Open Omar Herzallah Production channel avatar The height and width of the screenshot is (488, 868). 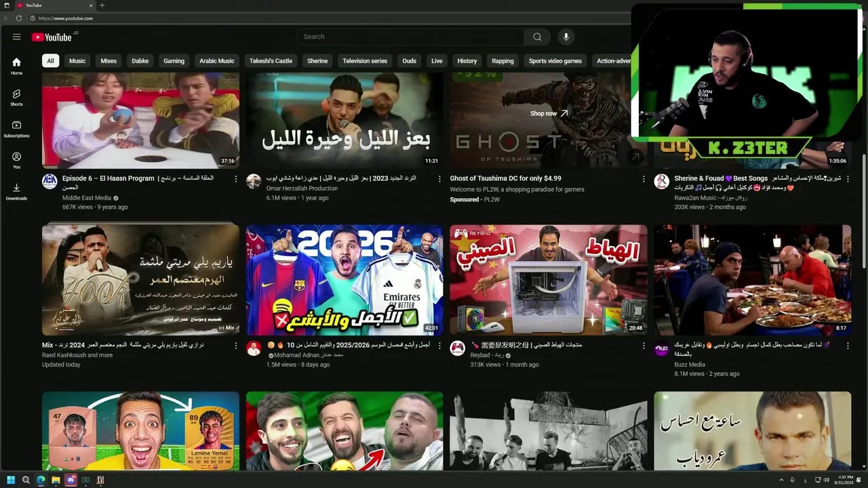(x=254, y=181)
